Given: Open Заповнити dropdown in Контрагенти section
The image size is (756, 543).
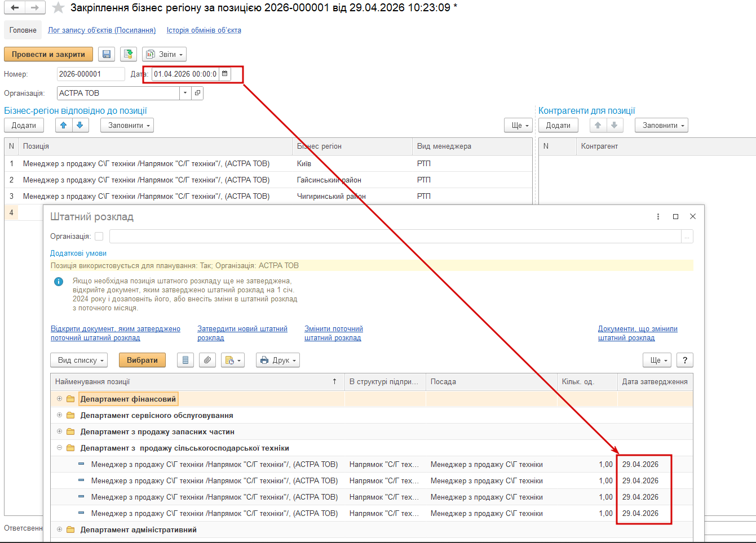Looking at the screenshot, I should click(x=661, y=125).
